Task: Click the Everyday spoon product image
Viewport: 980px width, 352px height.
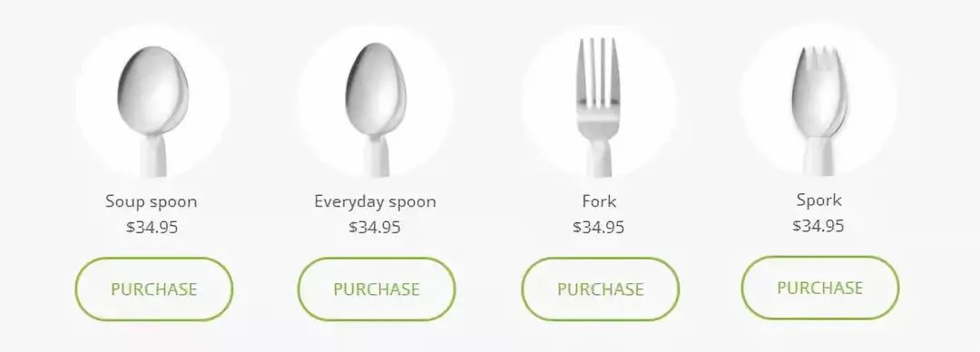Action: [x=376, y=103]
